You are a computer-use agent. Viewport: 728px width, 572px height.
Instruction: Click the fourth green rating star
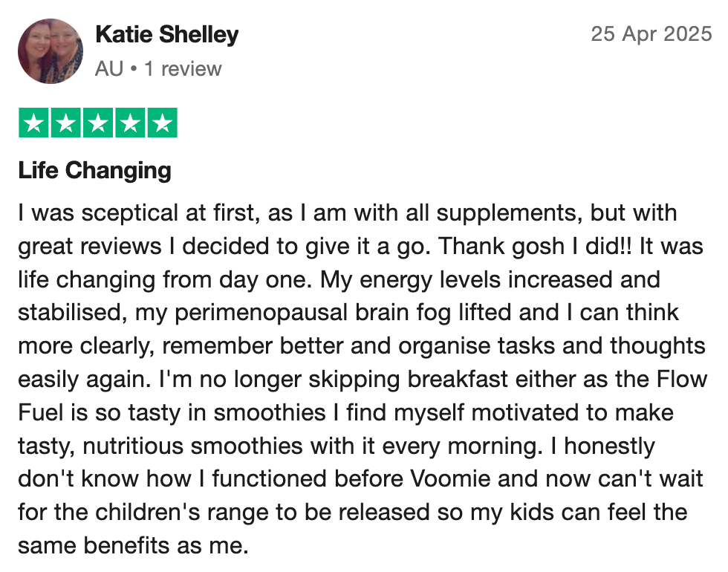click(129, 123)
